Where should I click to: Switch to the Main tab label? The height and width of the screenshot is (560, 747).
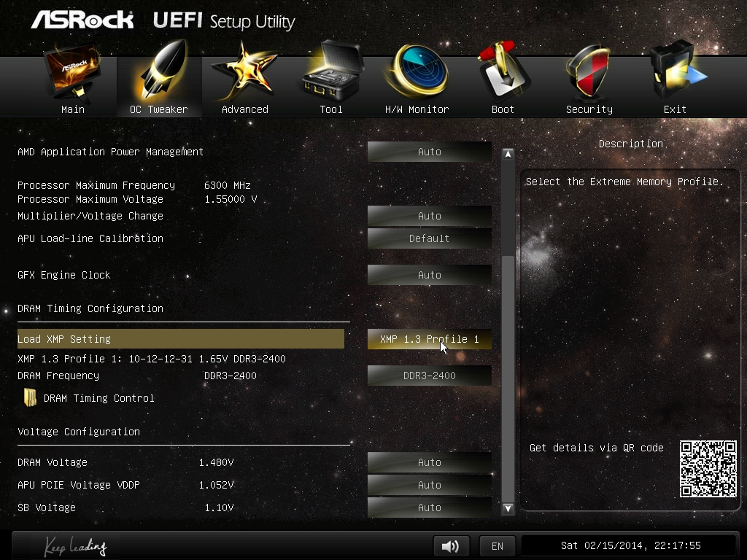click(x=73, y=109)
